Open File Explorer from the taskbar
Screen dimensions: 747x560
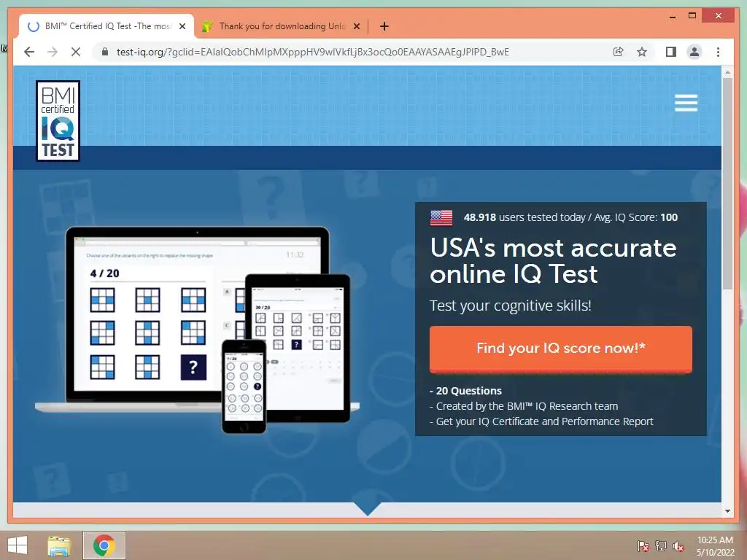(x=59, y=545)
